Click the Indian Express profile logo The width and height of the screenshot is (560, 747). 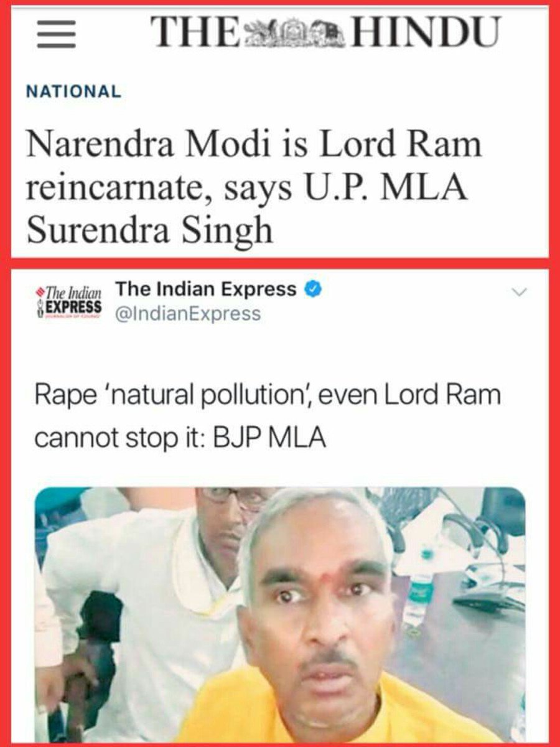(69, 301)
